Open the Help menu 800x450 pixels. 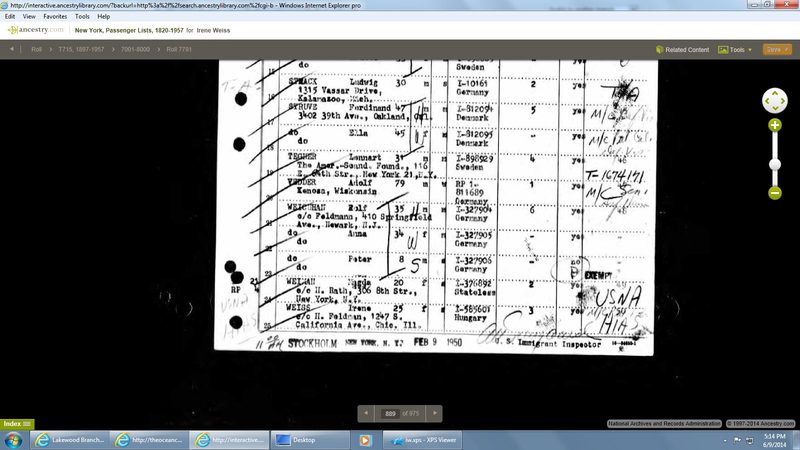(x=104, y=16)
